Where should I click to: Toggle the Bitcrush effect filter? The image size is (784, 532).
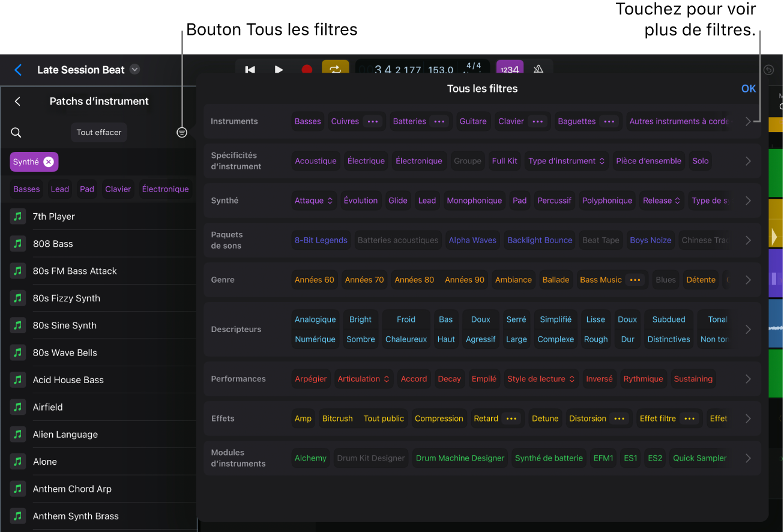tap(337, 419)
